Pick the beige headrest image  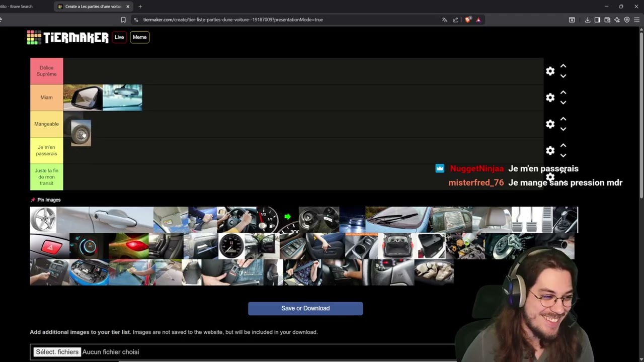tap(492, 220)
